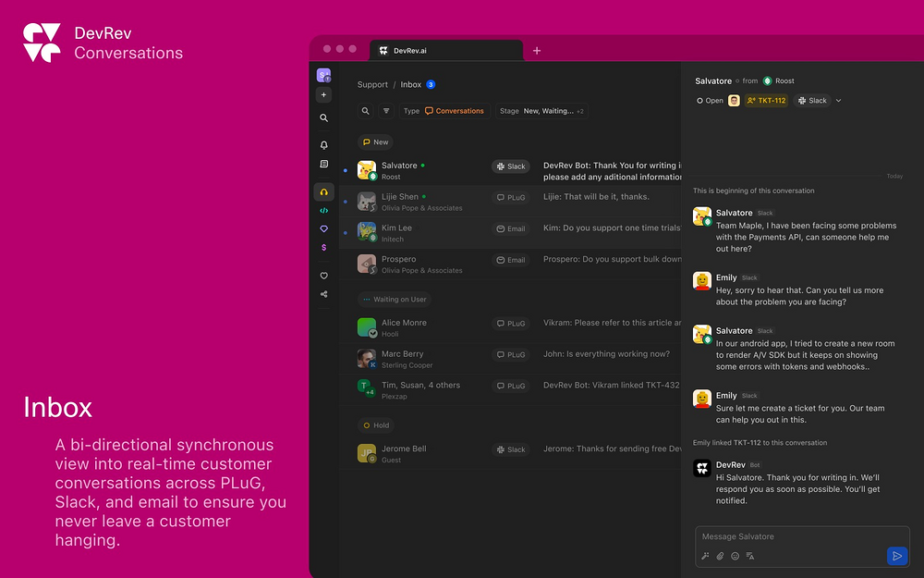924x578 pixels.
Task: Open the Type Conversations filter
Action: (444, 111)
